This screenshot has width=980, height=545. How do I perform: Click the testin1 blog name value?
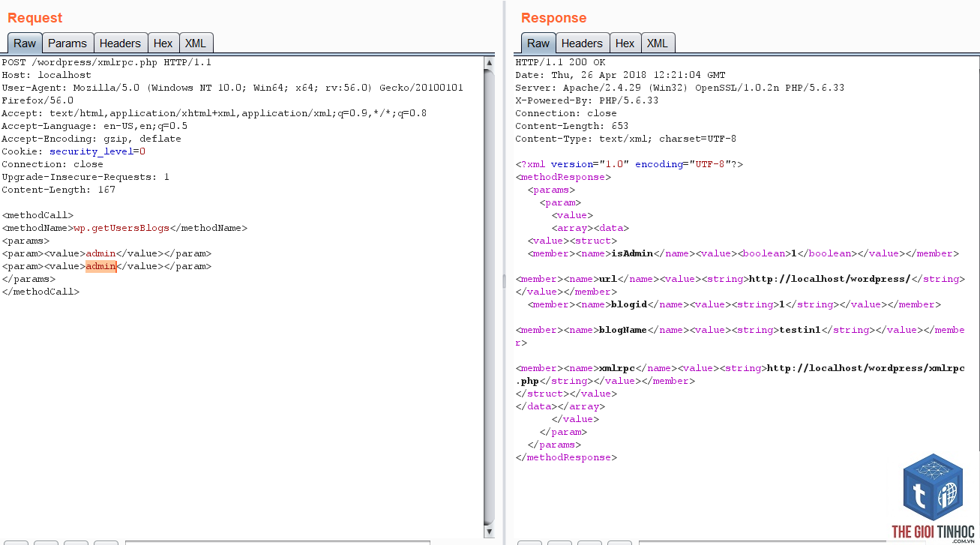tap(800, 330)
